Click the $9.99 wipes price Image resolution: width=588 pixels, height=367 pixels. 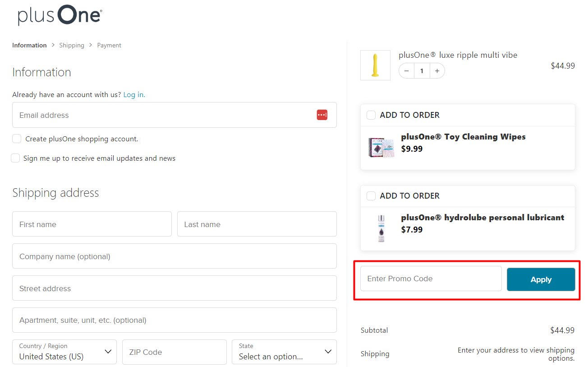[x=412, y=149]
